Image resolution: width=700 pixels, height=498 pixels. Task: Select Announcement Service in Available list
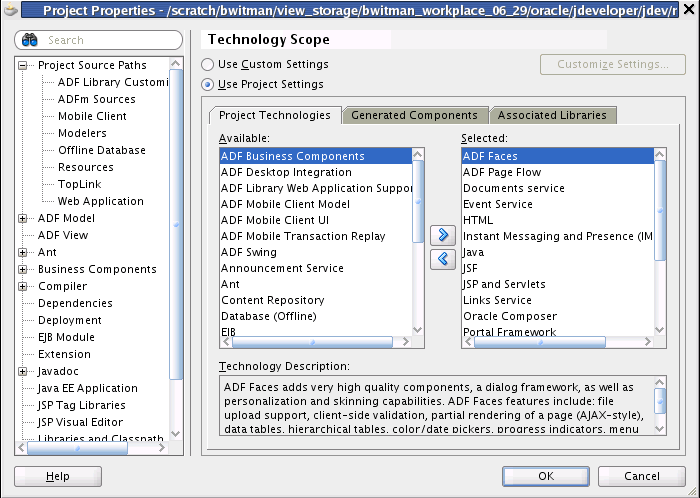[316, 268]
